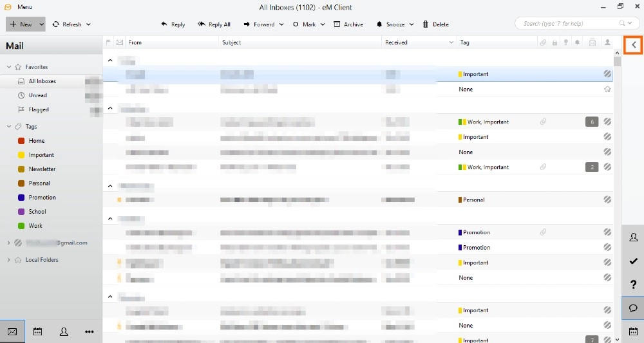Refresh the mailboxes
Image resolution: width=644 pixels, height=343 pixels.
[68, 24]
